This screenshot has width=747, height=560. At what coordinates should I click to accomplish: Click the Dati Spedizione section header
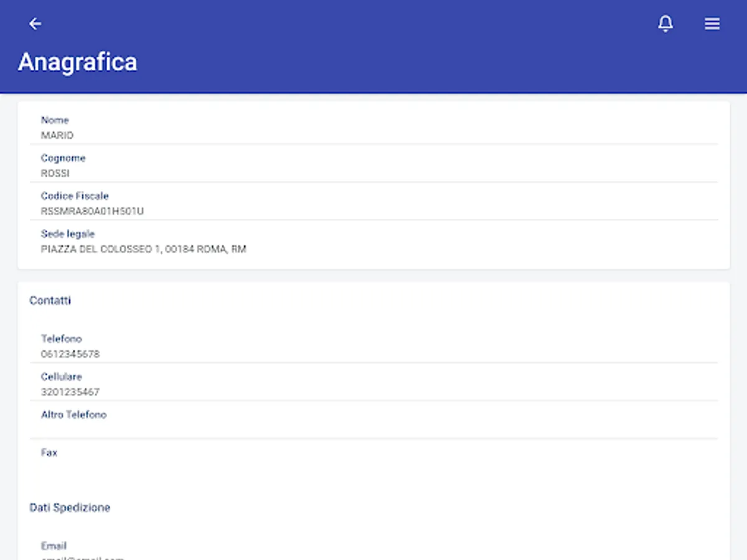[69, 508]
